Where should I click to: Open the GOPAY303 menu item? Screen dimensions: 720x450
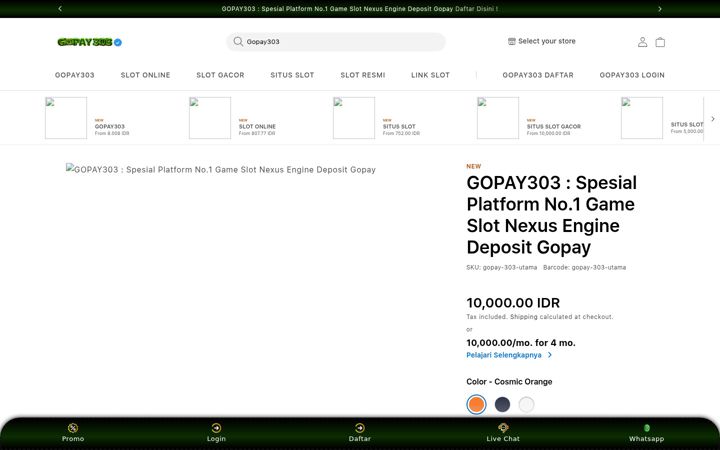(74, 75)
